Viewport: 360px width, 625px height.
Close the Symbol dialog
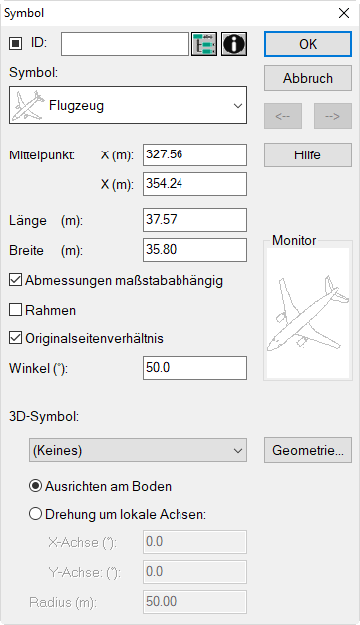344,13
